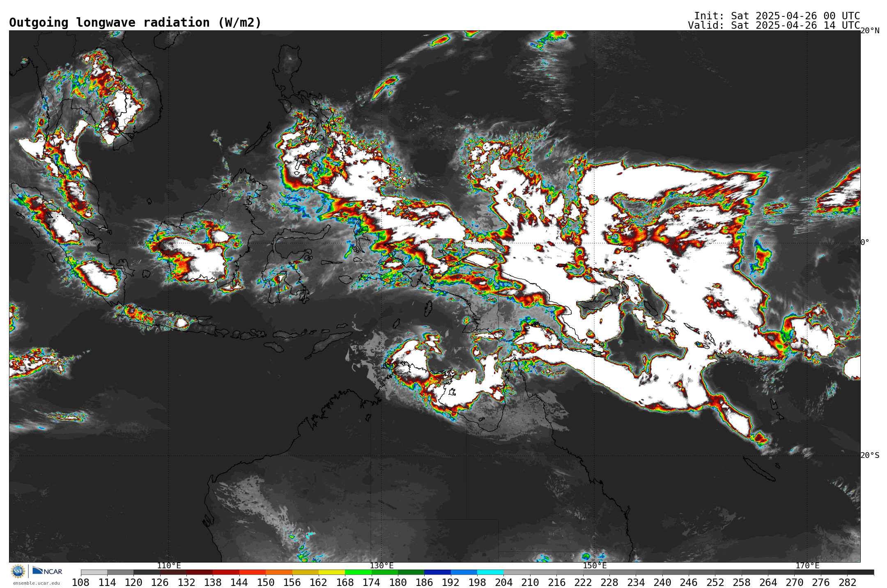Screen dimensions: 887x588
Task: Click the 20°S latitude label
Action: pyautogui.click(x=870, y=455)
